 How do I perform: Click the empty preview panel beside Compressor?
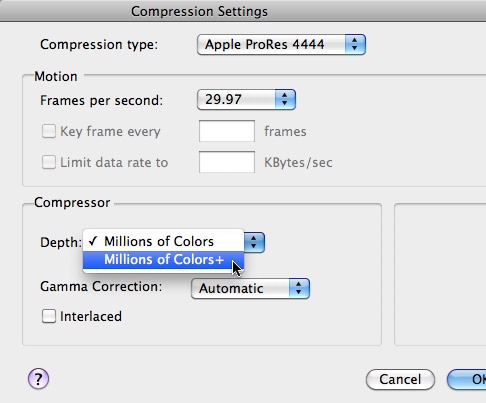tap(440, 274)
